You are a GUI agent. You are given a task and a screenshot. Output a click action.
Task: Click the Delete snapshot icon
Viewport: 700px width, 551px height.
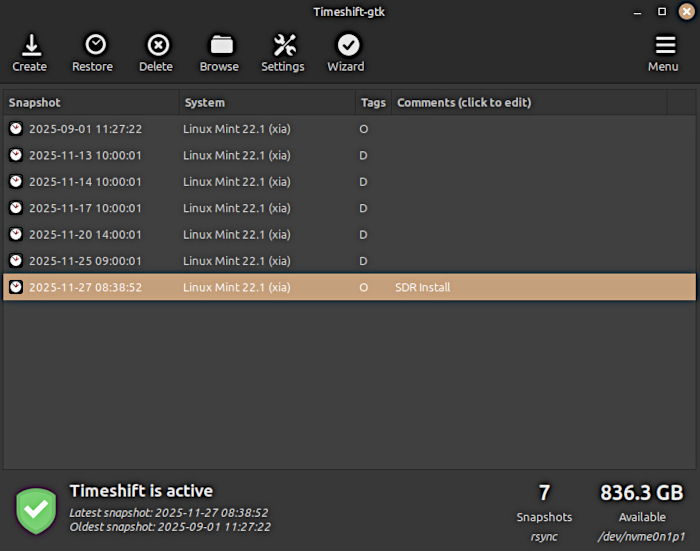pos(157,46)
